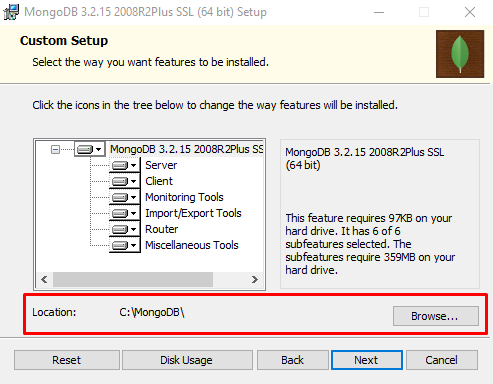
Task: Click the Custom Setup heading text
Action: click(x=64, y=41)
